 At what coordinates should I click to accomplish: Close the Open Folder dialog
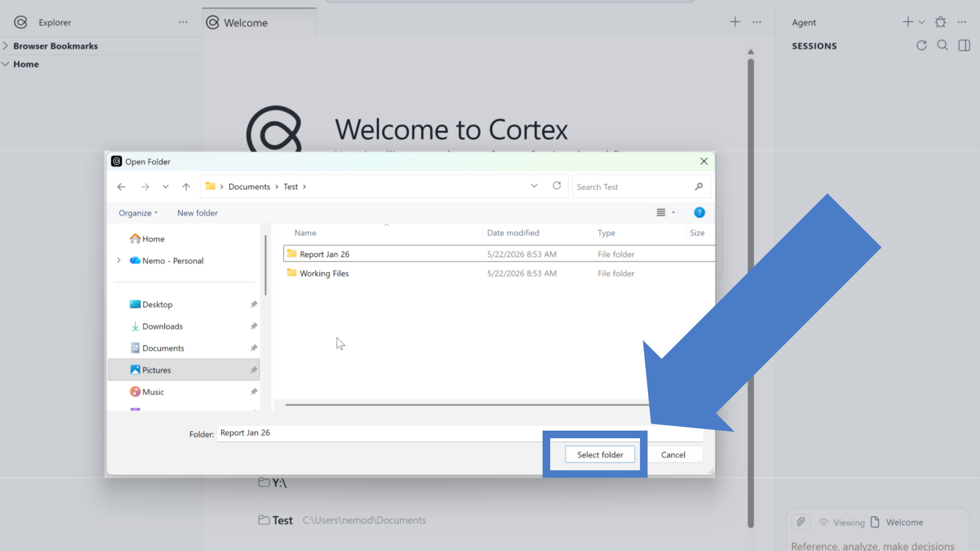(704, 161)
